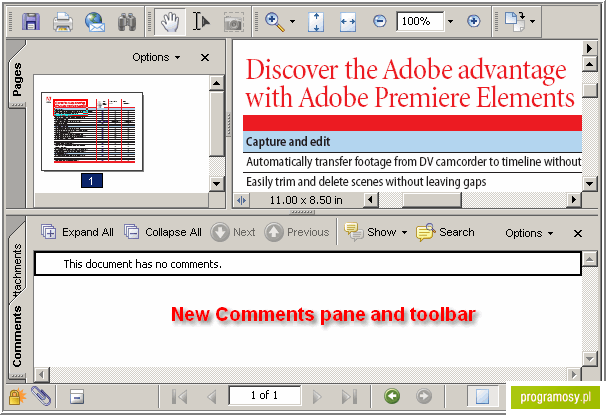Click the comments pane scroll left arrow

[x=41, y=374]
